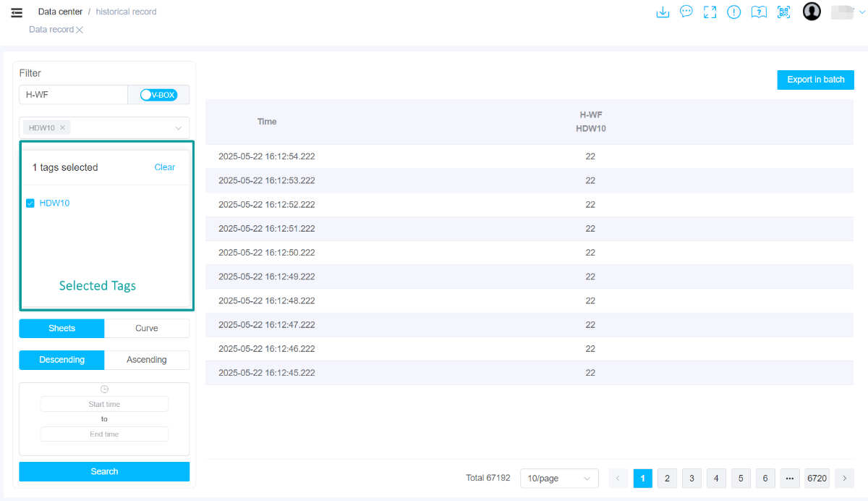
Task: Switch to the Curve view tab
Action: (147, 329)
